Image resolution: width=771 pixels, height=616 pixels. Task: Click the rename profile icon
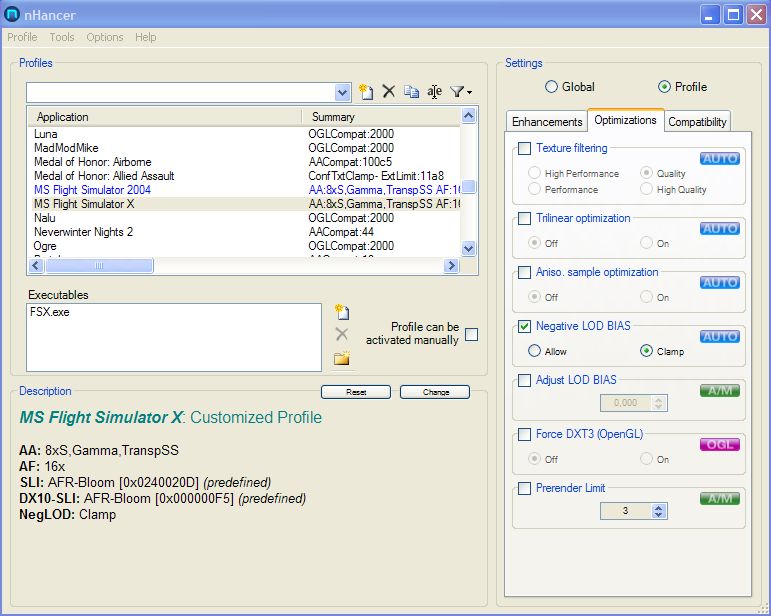point(434,91)
